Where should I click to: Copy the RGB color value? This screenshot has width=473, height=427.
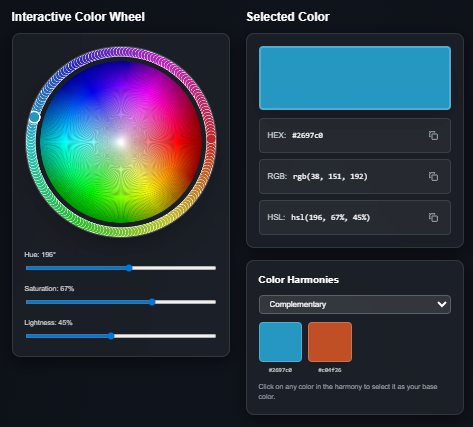click(433, 176)
